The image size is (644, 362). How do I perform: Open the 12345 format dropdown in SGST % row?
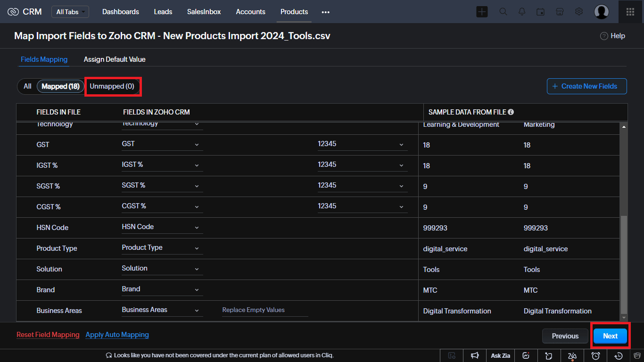tap(363, 186)
